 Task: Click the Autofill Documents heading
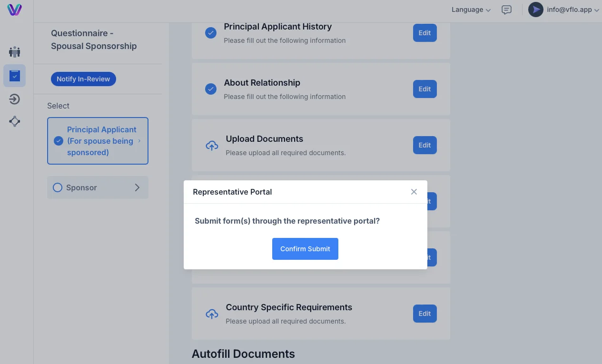click(243, 354)
